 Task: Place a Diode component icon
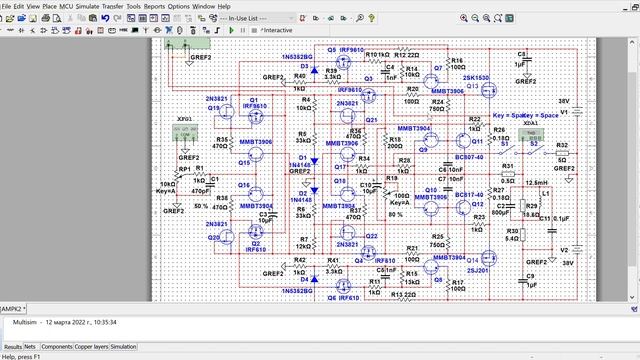click(21, 30)
